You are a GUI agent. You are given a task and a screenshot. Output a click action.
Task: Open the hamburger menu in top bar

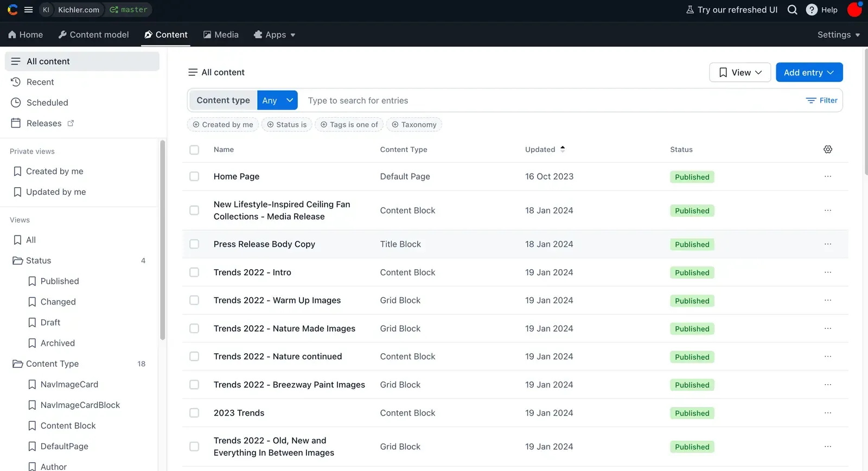pos(29,10)
